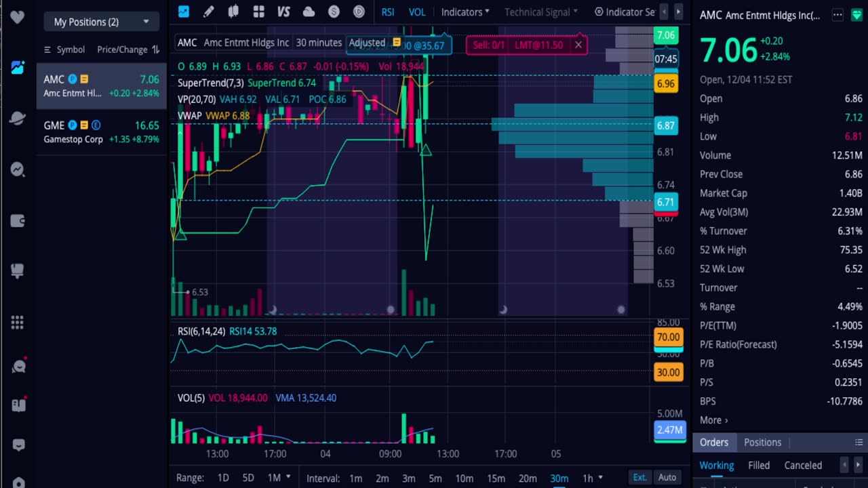Click the replay circle icon in toolbar

pyautogui.click(x=359, y=12)
